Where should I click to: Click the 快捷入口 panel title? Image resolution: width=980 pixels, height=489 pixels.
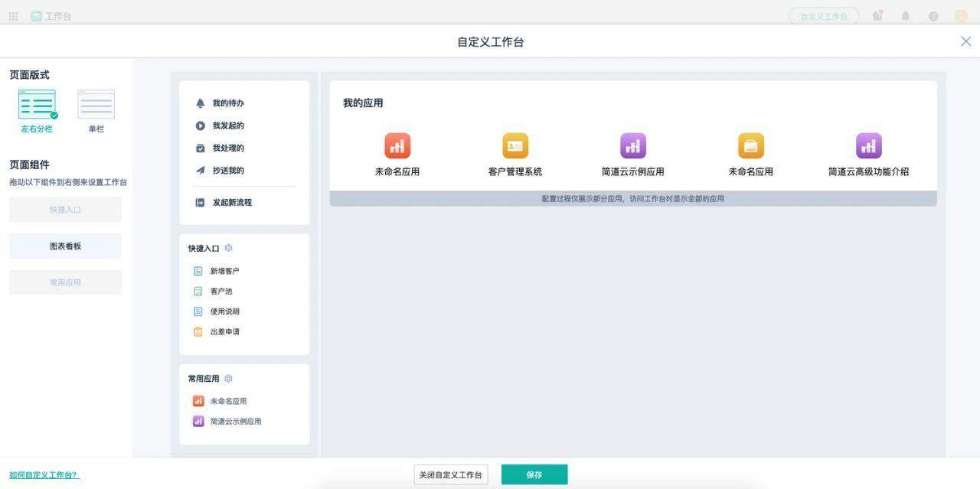pyautogui.click(x=204, y=249)
